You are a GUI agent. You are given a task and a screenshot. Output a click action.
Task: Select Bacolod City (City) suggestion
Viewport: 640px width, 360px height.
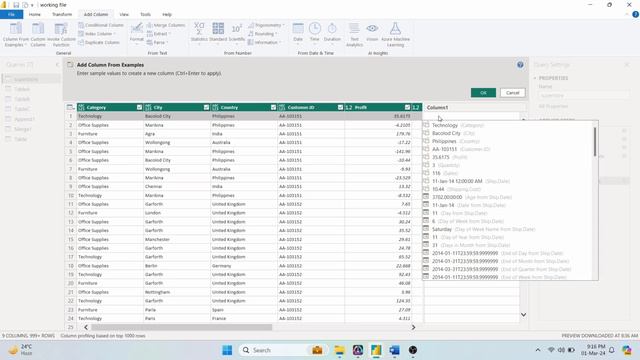[508, 133]
